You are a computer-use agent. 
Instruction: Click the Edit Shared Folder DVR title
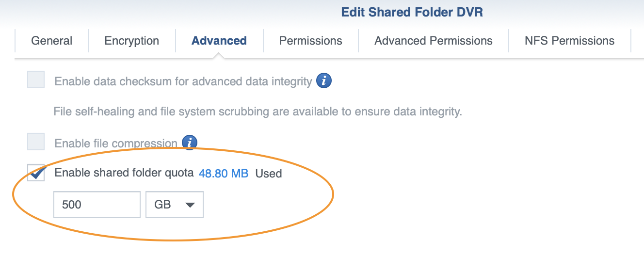click(412, 13)
